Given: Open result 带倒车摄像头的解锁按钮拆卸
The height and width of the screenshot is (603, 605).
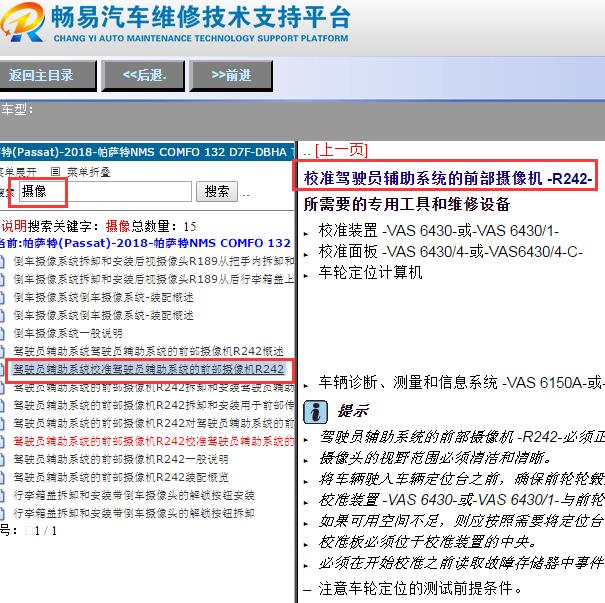Looking at the screenshot, I should [x=134, y=513].
